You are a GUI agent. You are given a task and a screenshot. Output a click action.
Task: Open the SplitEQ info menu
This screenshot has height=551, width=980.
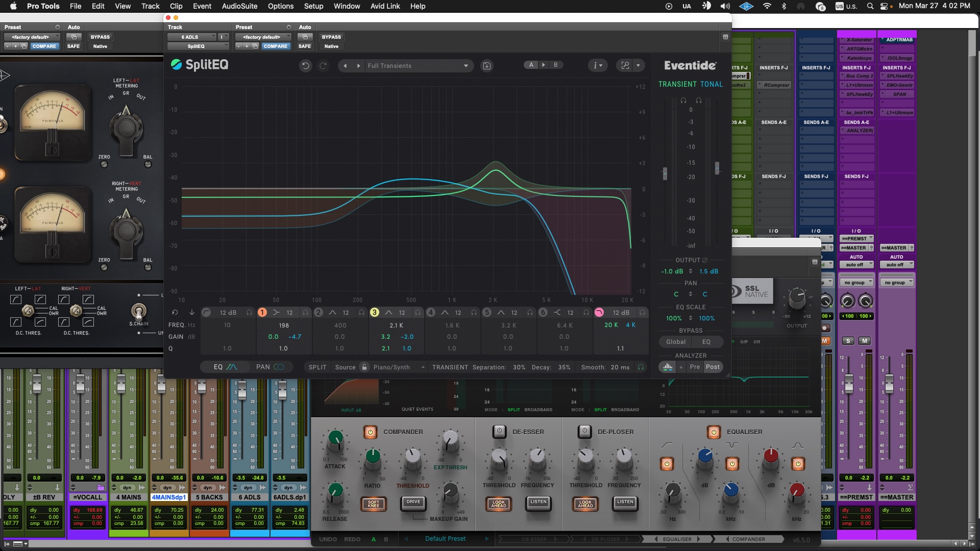pos(597,65)
